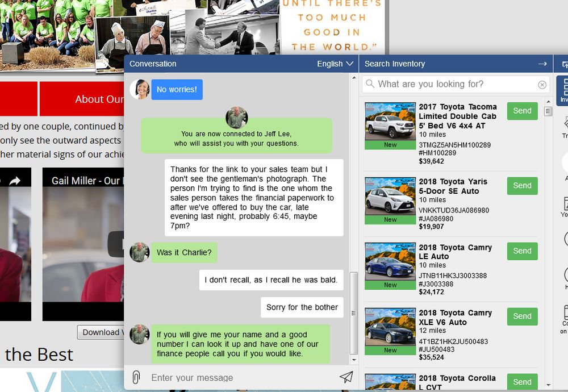
Task: Click the VIN JTNB11HK3J3003388
Action: [x=453, y=276]
